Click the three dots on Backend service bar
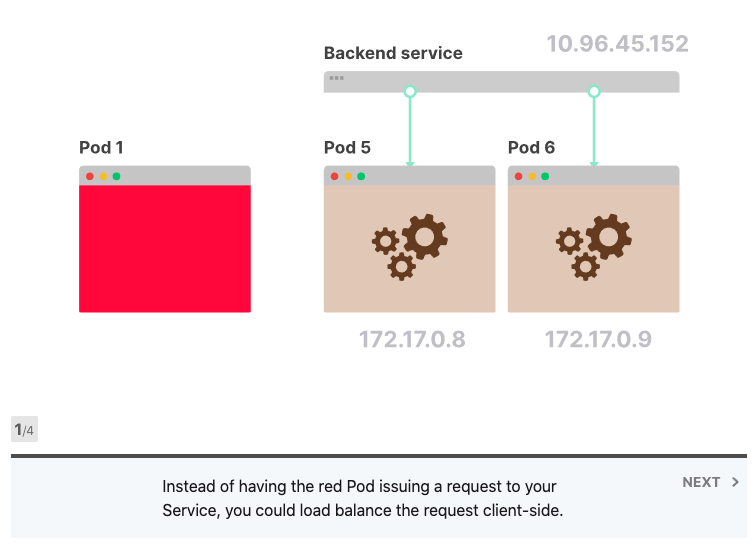The height and width of the screenshot is (548, 754). pyautogui.click(x=337, y=78)
